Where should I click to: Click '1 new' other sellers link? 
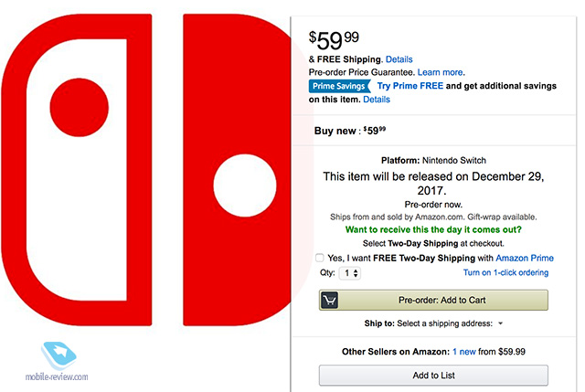tap(464, 352)
